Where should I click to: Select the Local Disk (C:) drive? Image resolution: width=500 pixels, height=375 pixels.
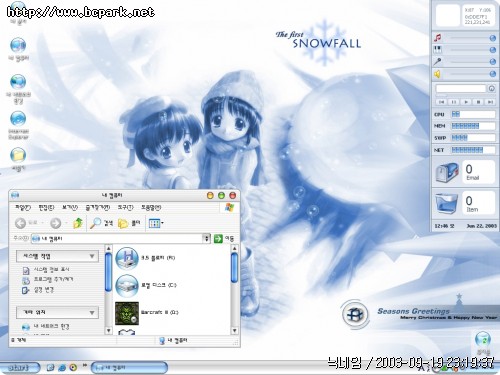[127, 285]
